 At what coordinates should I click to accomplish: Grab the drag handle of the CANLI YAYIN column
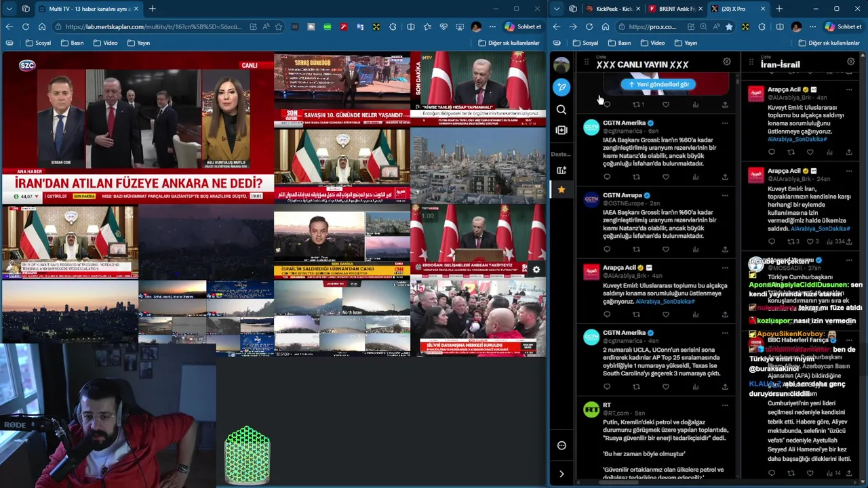(x=587, y=62)
